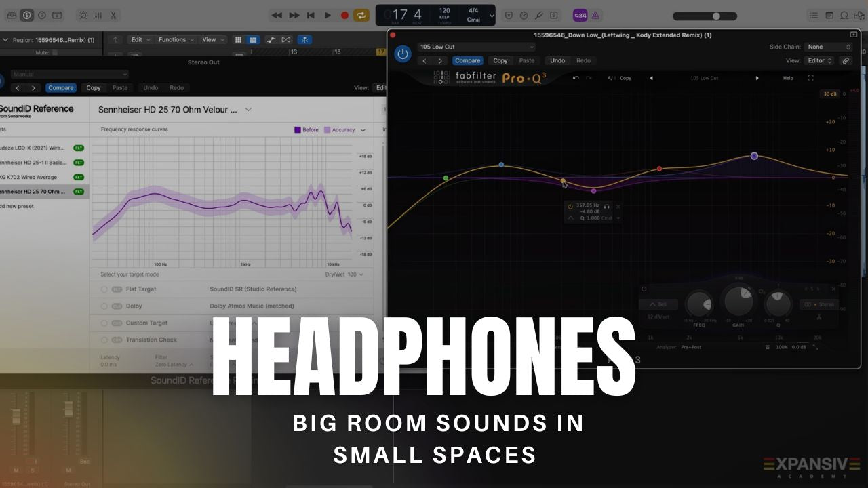Switch to grid view icon in tracks toolbar
868x488 pixels.
click(x=239, y=40)
